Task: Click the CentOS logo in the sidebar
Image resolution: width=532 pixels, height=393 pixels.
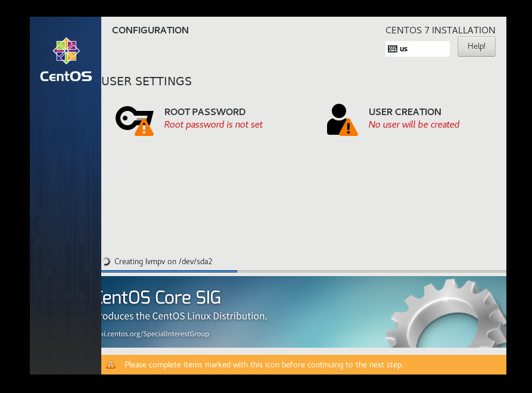Action: (66, 60)
